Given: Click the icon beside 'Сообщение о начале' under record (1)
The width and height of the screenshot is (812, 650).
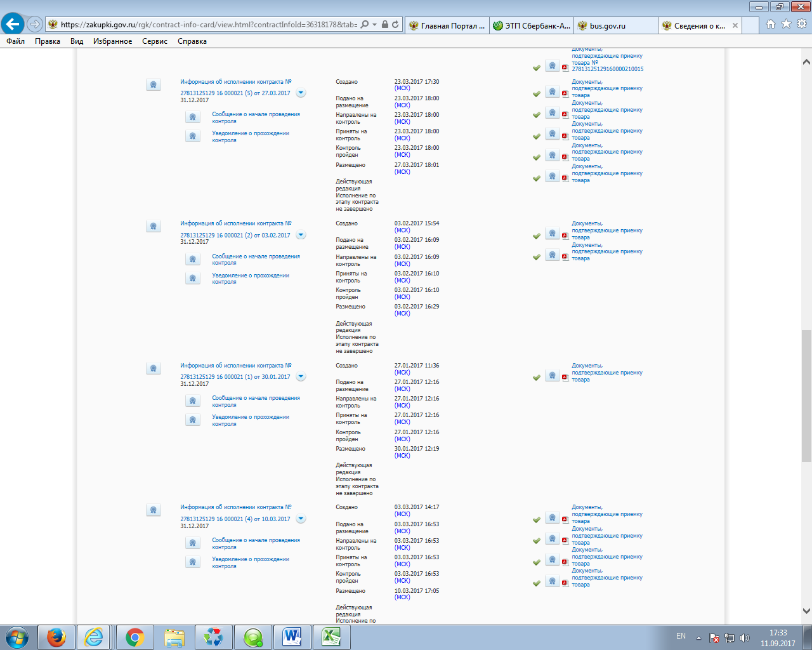Looking at the screenshot, I should (193, 401).
